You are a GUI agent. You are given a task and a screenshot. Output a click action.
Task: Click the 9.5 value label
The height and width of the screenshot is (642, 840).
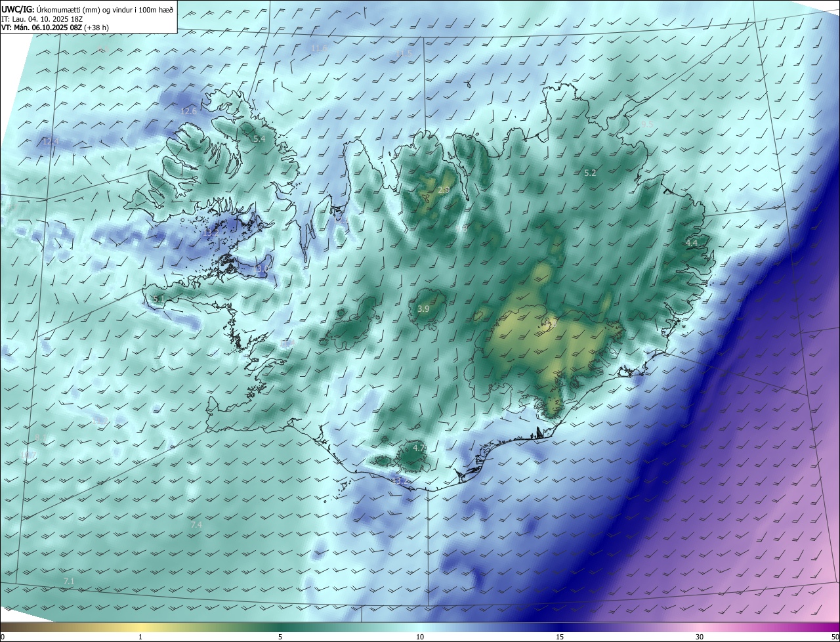coord(647,124)
